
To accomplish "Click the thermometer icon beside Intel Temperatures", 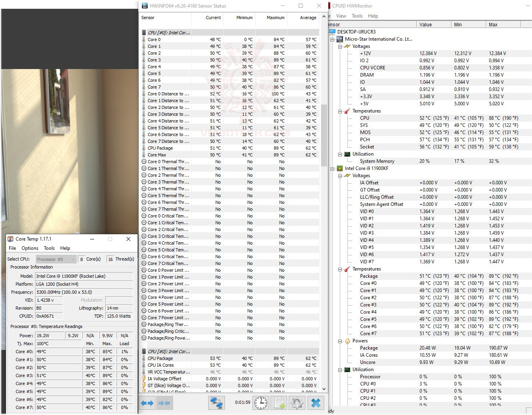I will 347,269.
